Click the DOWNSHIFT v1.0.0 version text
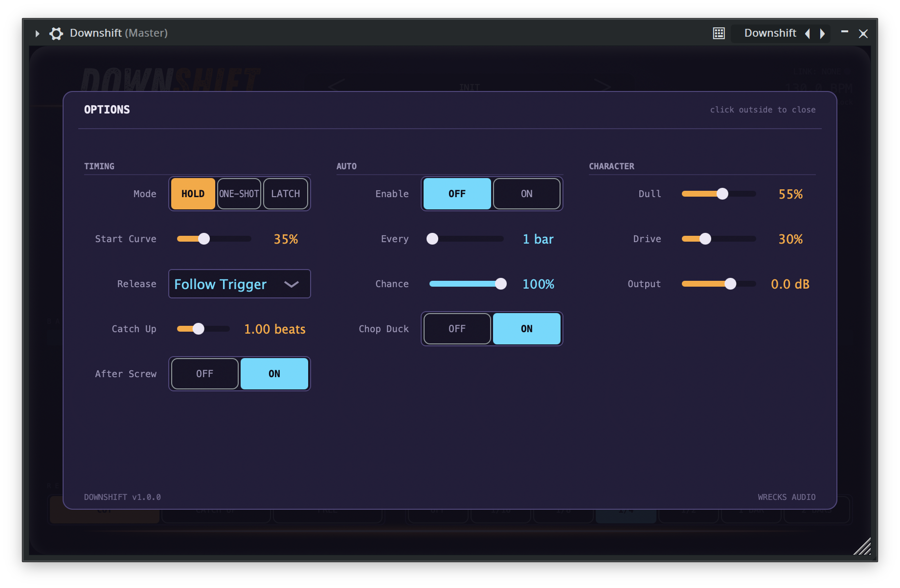 [122, 497]
